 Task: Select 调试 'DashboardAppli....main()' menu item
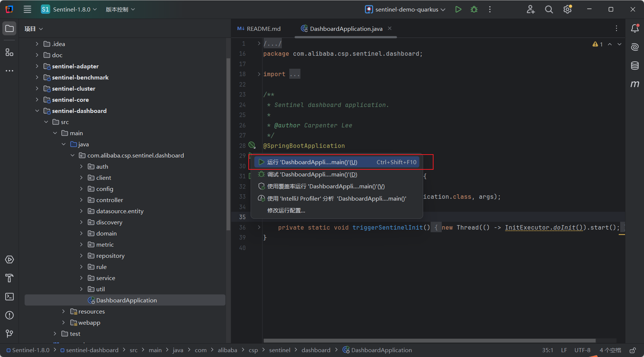312,174
